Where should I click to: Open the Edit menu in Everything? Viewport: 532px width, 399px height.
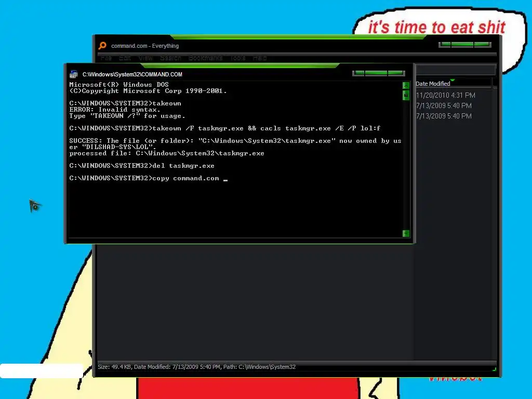[x=125, y=58]
